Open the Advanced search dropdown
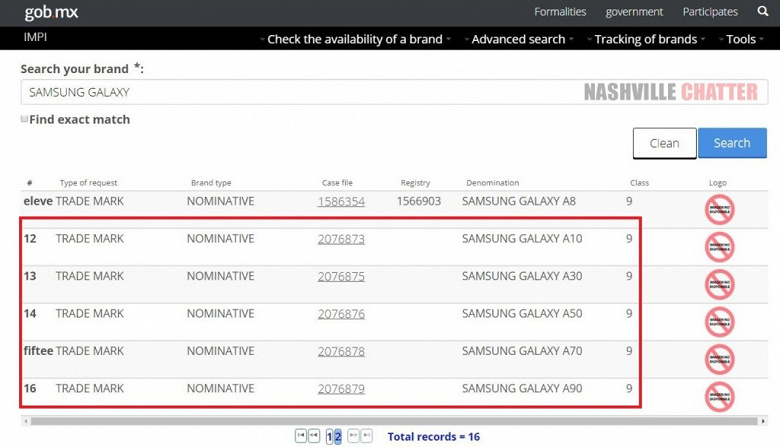The height and width of the screenshot is (447, 780). point(521,40)
